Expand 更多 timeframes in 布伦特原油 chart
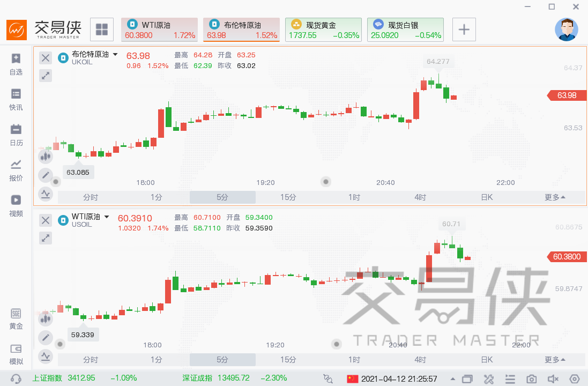Screen dimensions: 588x386 point(555,197)
